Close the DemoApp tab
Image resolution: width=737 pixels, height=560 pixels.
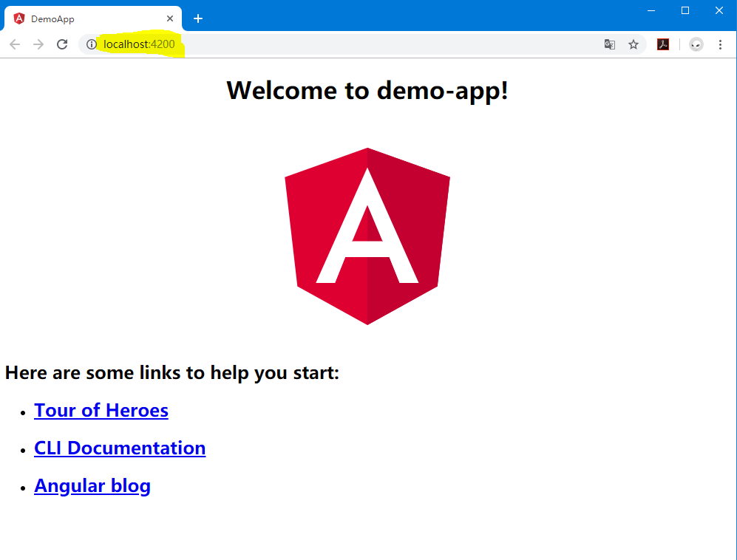coord(170,18)
